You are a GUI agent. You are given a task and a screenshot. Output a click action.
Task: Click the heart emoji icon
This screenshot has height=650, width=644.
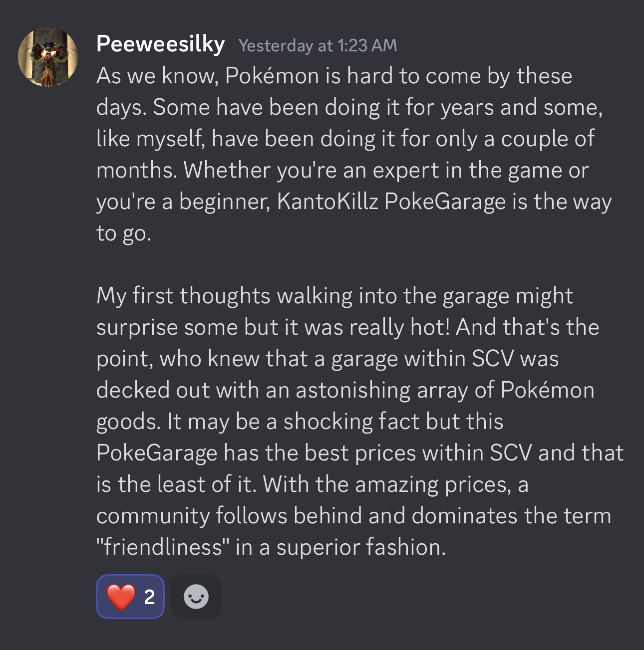click(121, 597)
